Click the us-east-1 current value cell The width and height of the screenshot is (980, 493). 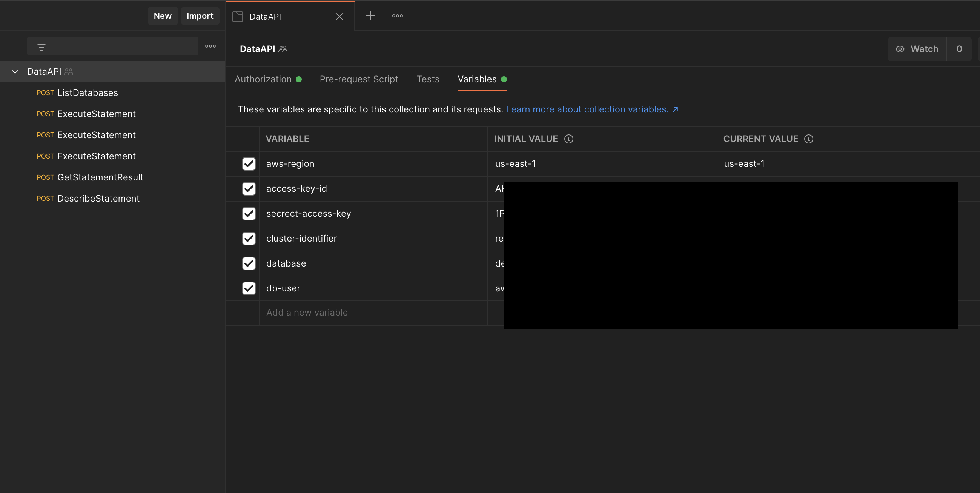point(848,164)
